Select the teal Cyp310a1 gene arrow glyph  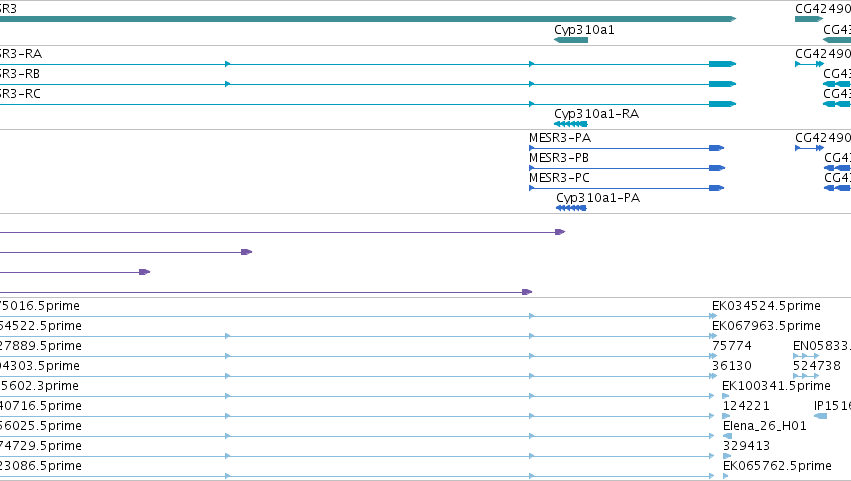pyautogui.click(x=571, y=40)
